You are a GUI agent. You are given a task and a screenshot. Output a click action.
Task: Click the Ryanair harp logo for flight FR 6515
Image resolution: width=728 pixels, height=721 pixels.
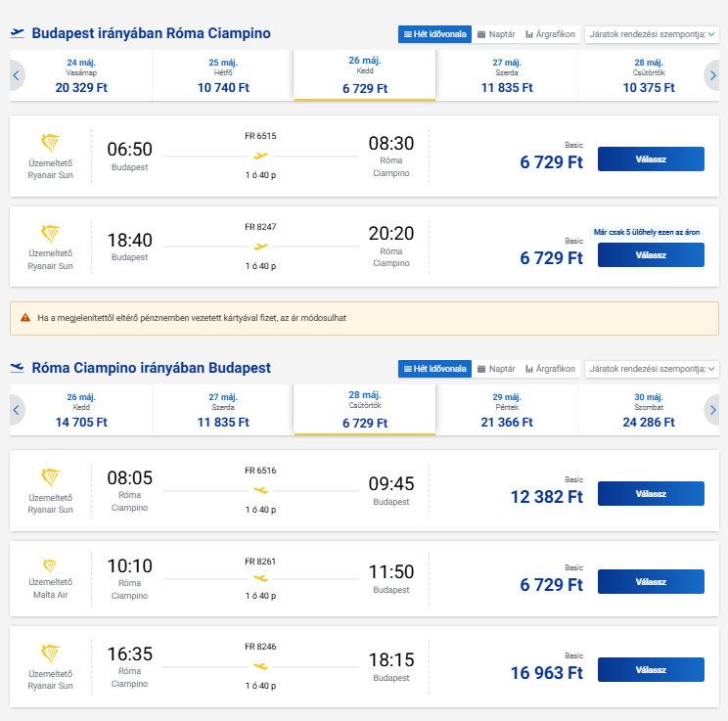(50, 144)
